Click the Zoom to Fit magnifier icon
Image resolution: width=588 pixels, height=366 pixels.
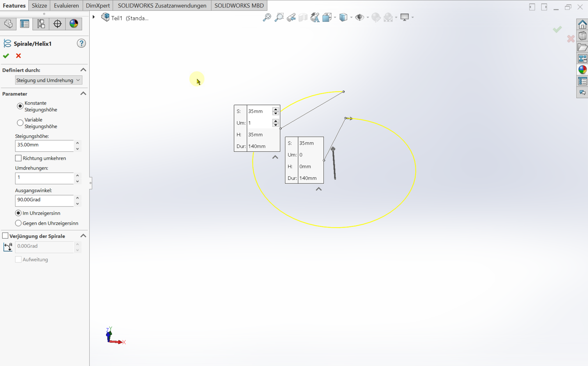coord(267,17)
